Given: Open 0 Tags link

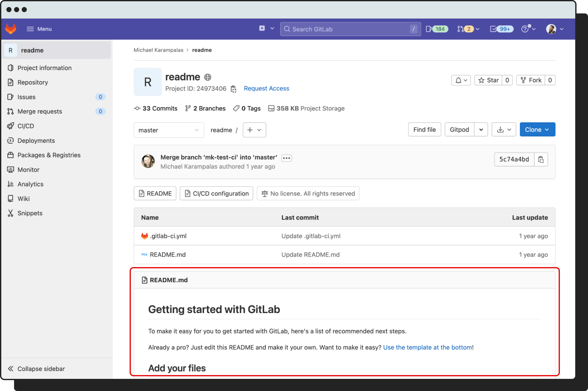Looking at the screenshot, I should 247,108.
